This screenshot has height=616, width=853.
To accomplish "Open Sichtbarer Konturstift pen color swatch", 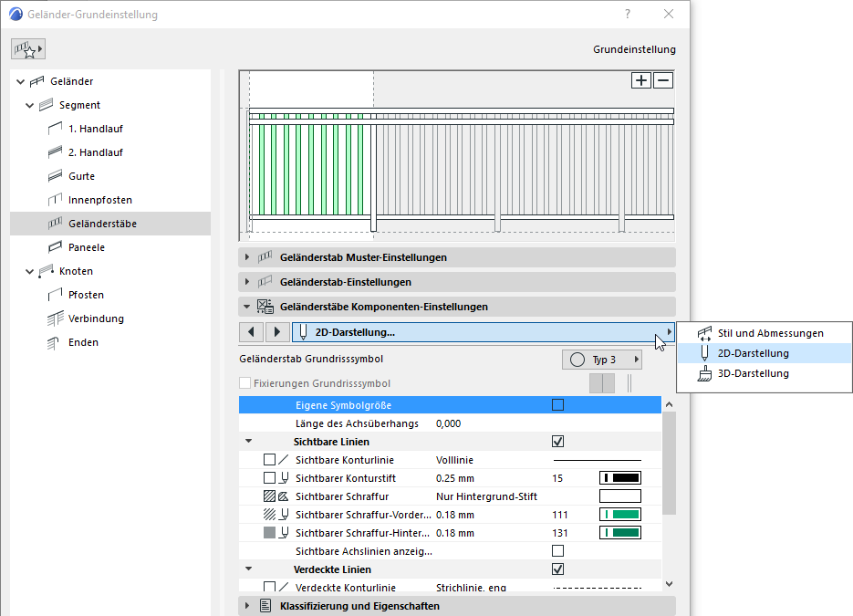I will coord(620,478).
